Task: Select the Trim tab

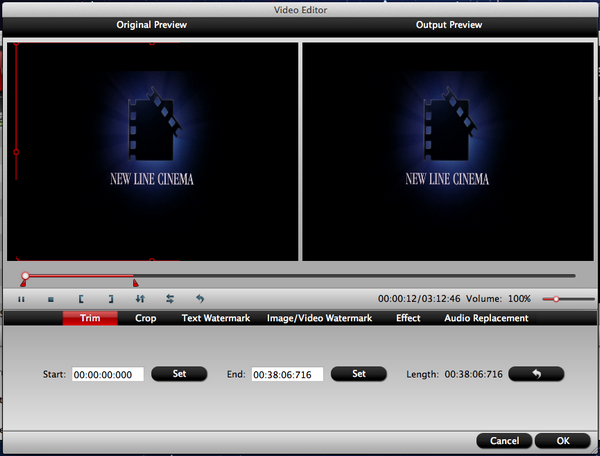Action: (90, 318)
